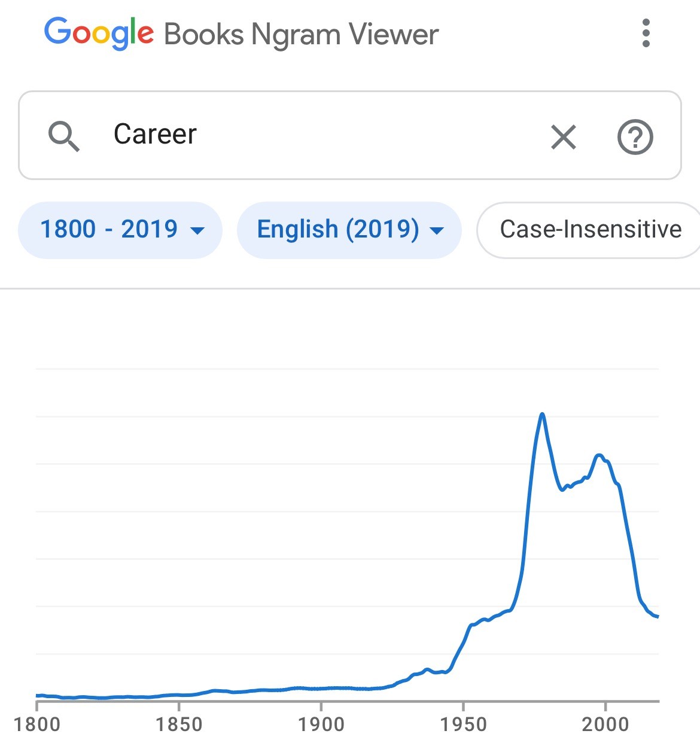This screenshot has height=752, width=700.
Task: Select the 1900 x-axis label
Action: 321,724
